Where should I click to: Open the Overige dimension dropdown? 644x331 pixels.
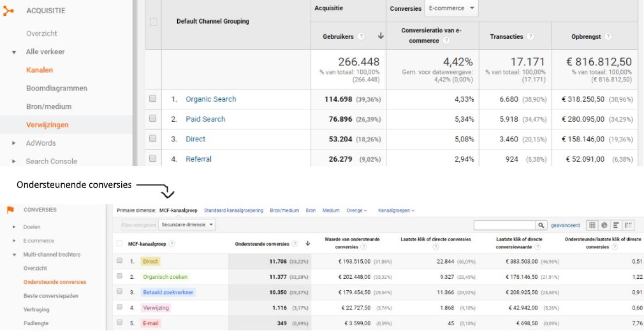(357, 211)
